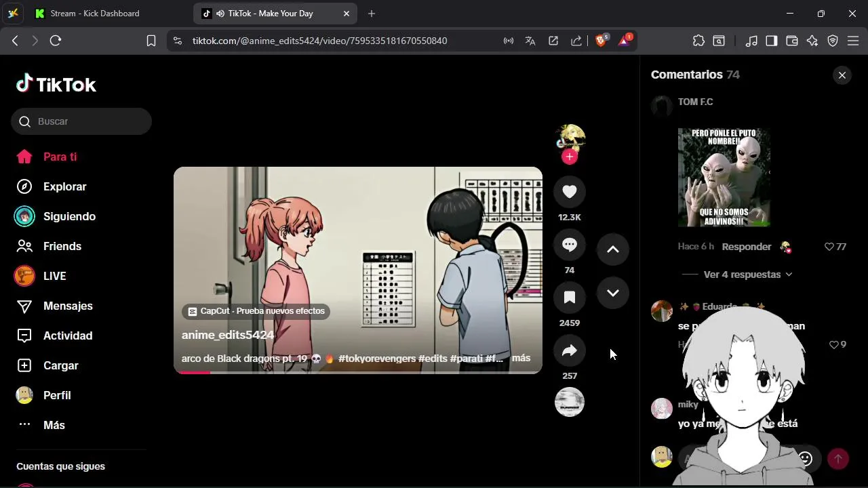This screenshot has width=868, height=488.
Task: Save video with the bookmark icon
Action: pyautogui.click(x=570, y=298)
